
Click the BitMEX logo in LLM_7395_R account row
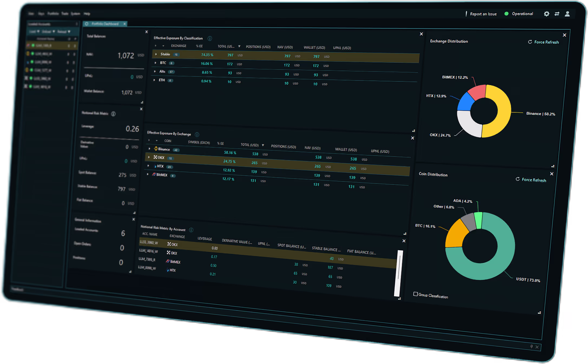coord(168,261)
